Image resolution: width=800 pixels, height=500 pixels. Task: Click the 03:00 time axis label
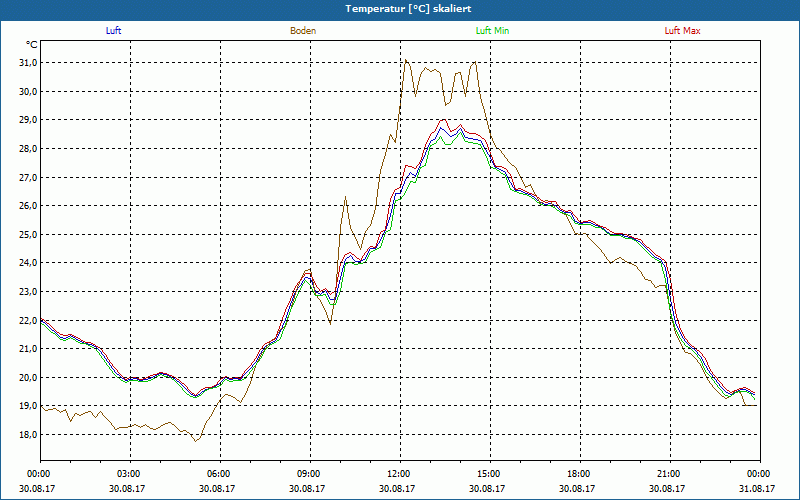[128, 474]
